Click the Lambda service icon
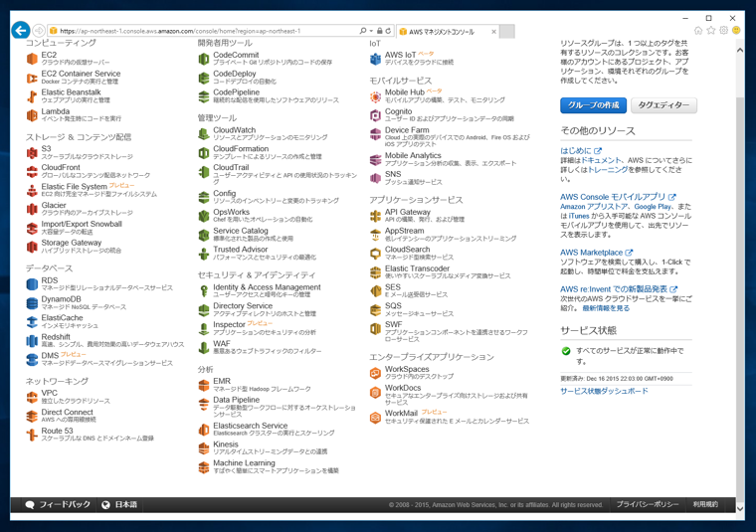Screen dimensions: 756x532 click(x=32, y=115)
